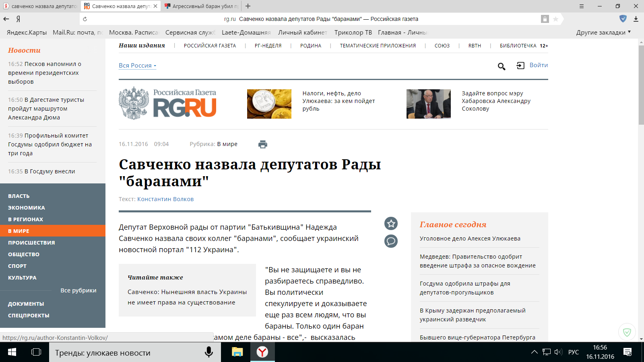Open author link Константин Волков
This screenshot has height=362, width=644.
pyautogui.click(x=165, y=199)
